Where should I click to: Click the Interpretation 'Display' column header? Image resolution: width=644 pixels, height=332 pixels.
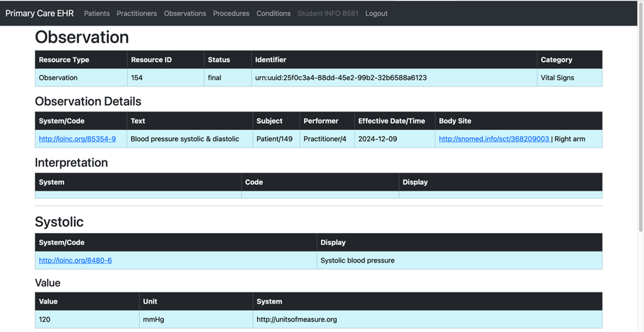pyautogui.click(x=501, y=182)
